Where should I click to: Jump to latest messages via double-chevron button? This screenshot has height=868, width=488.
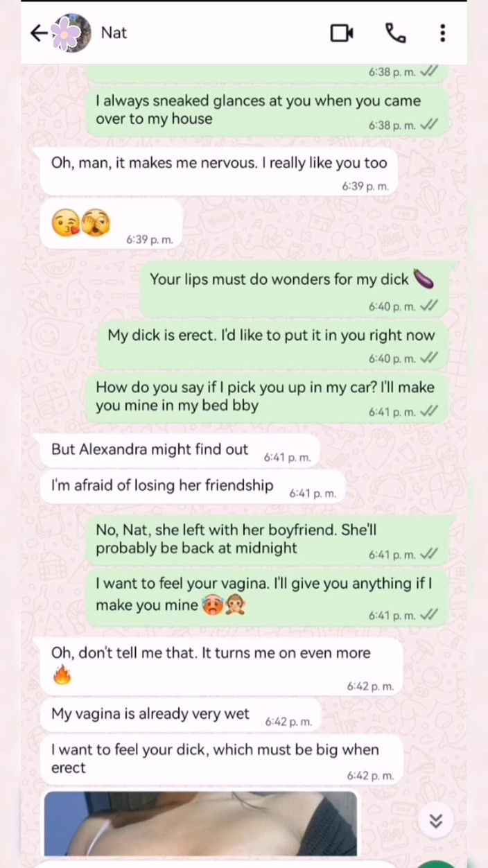point(435,822)
